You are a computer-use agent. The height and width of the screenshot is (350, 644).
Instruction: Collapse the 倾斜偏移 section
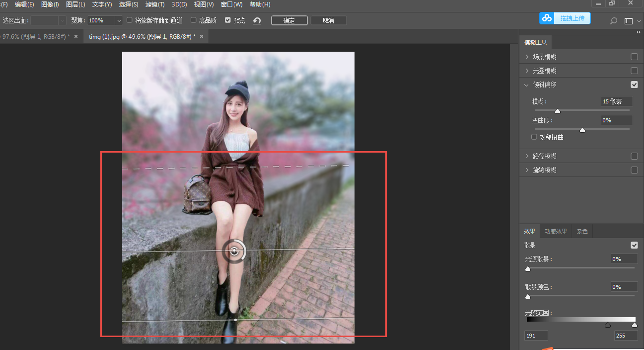(x=527, y=85)
